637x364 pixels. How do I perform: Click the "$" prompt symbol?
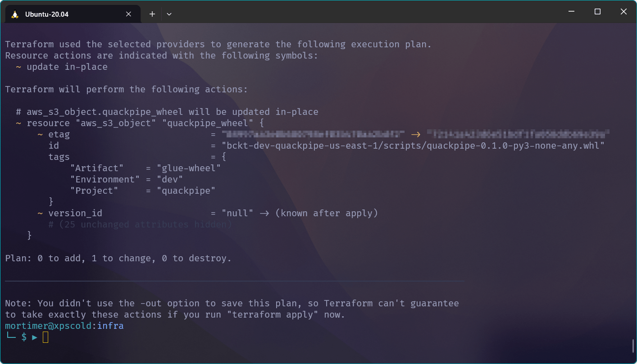point(24,337)
